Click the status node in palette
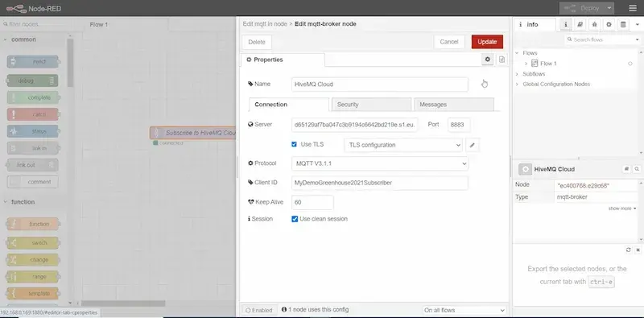Screen dimensions: 644x318 [x=33, y=131]
